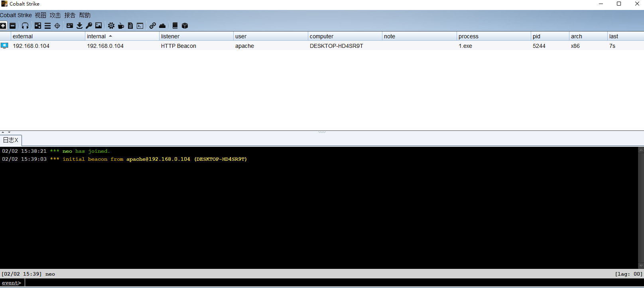Viewport: 644px width, 288px height.
Task: Sort by listener column header
Action: [x=196, y=36]
